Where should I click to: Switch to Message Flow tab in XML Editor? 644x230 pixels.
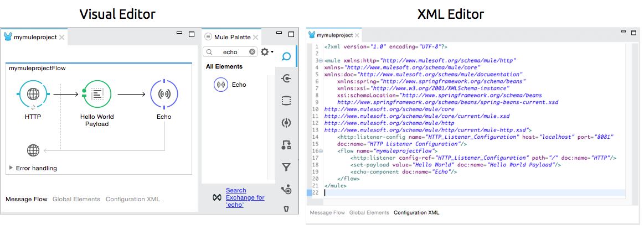click(327, 212)
